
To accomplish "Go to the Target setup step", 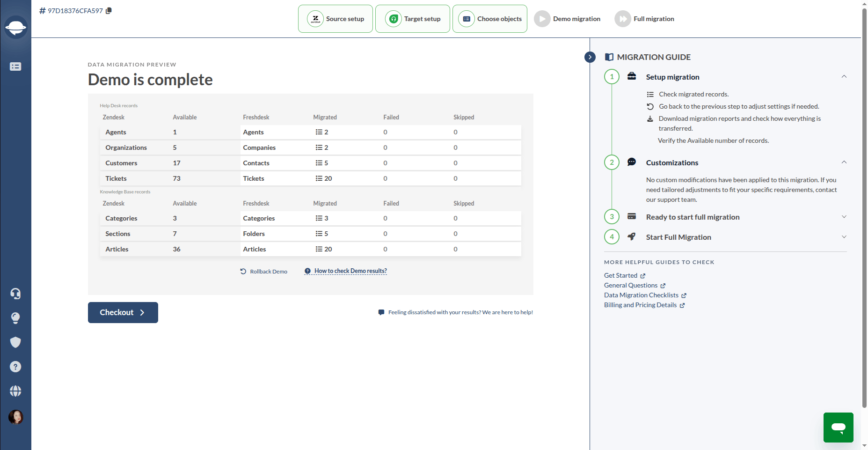I will pyautogui.click(x=413, y=19).
